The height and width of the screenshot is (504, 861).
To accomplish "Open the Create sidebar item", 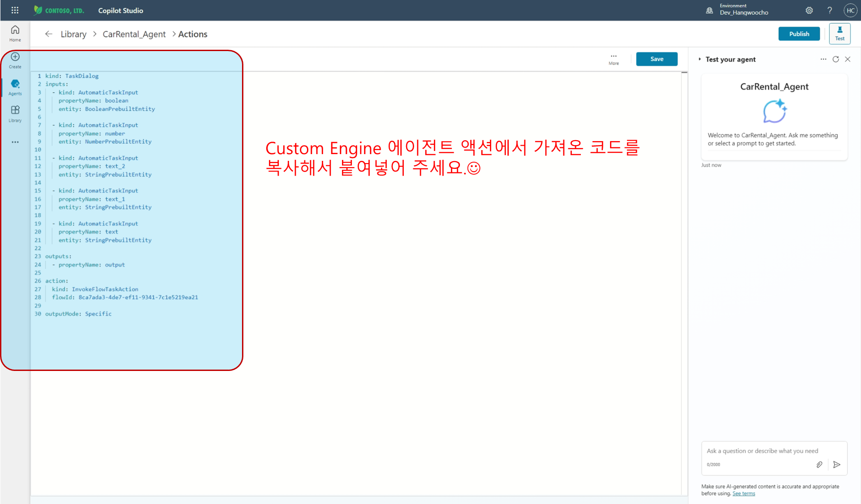I will click(x=15, y=60).
